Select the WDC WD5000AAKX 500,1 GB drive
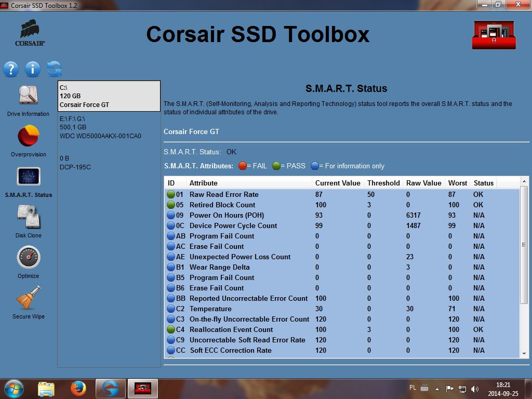The width and height of the screenshot is (532, 399). [x=109, y=127]
